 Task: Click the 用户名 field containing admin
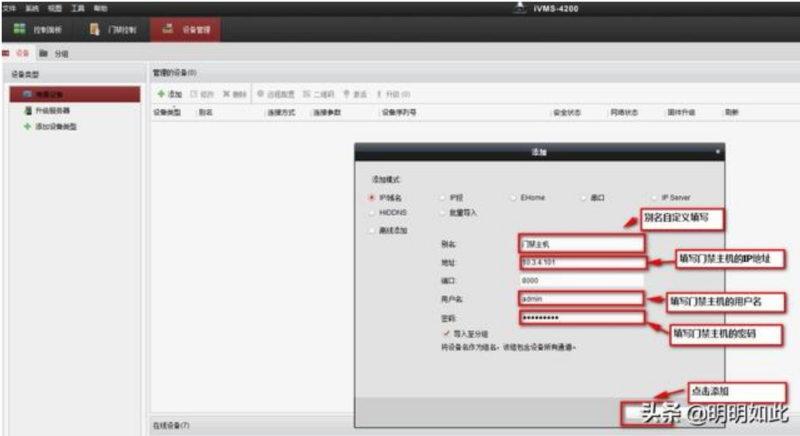(x=581, y=298)
